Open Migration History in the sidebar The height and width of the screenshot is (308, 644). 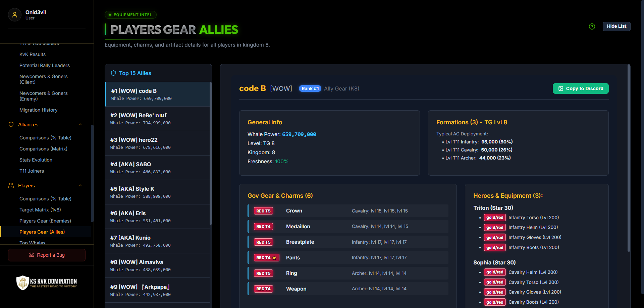tap(39, 110)
